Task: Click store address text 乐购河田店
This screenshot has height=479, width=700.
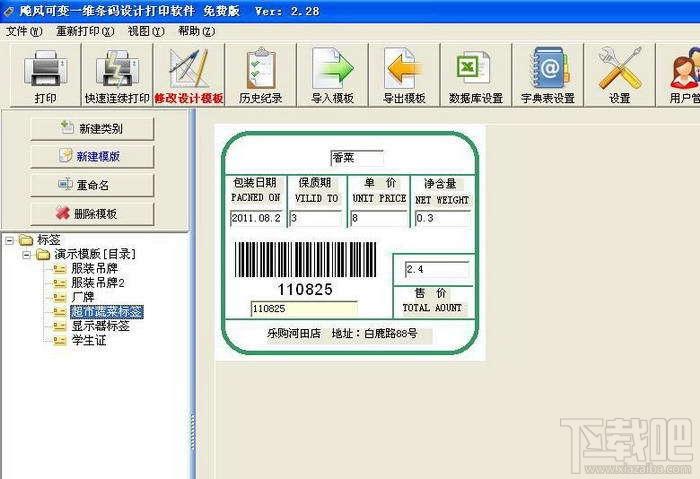Action: [x=294, y=333]
